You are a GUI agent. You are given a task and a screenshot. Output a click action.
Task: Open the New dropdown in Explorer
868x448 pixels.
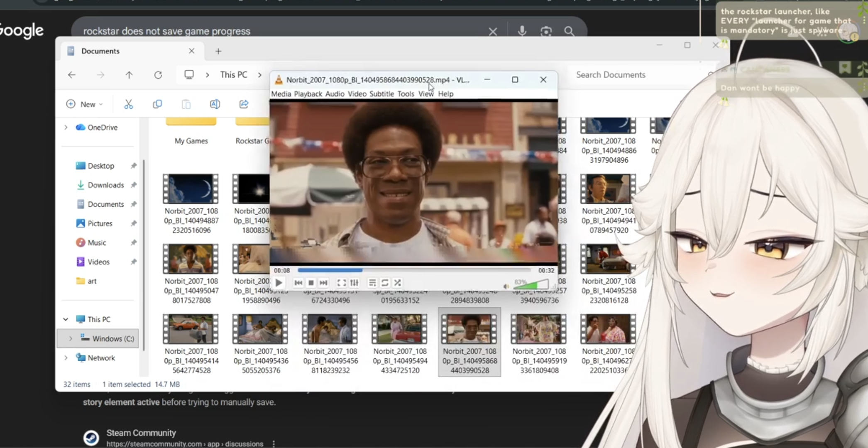85,104
